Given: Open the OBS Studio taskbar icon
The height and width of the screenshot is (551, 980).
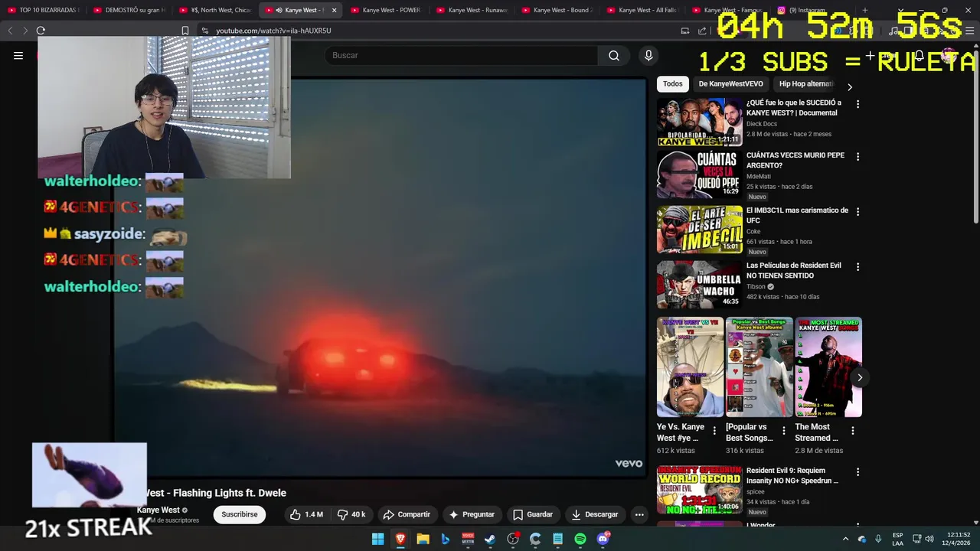Looking at the screenshot, I should 513,539.
